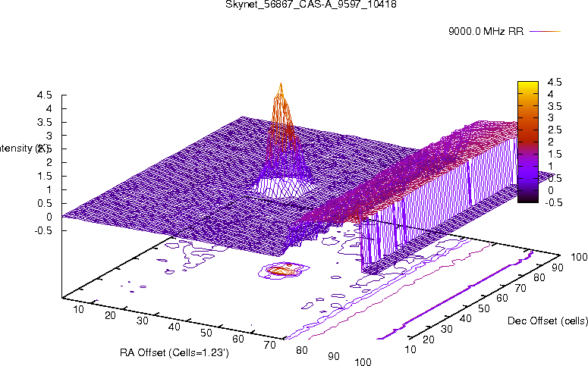This screenshot has height=366, width=588.
Task: Click the 10 tick on the RA Offset axis
Action: pos(78,309)
